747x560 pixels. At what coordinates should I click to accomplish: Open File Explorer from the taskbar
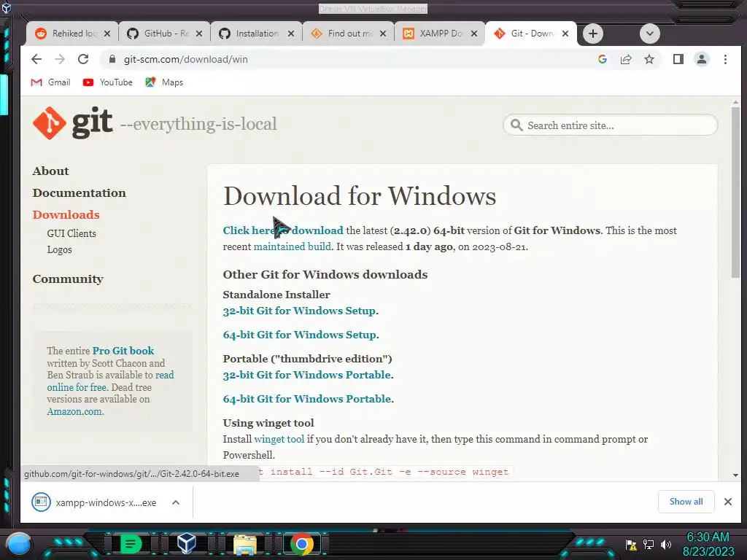coord(244,544)
